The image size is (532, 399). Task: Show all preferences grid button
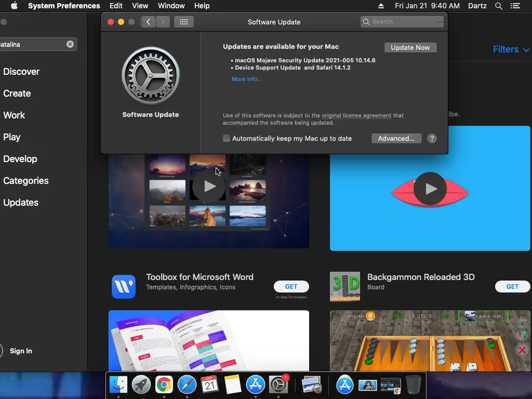pyautogui.click(x=184, y=22)
